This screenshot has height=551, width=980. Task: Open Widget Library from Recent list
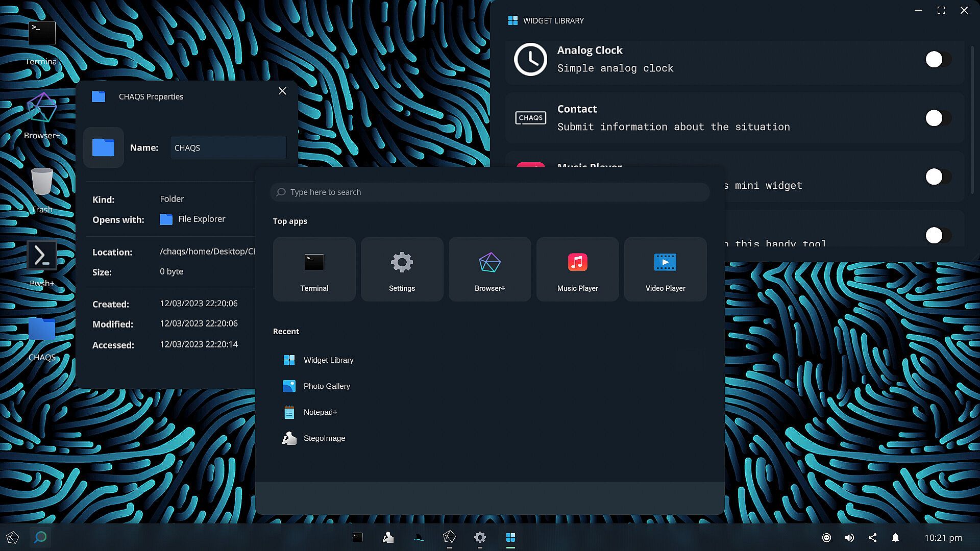pyautogui.click(x=328, y=360)
